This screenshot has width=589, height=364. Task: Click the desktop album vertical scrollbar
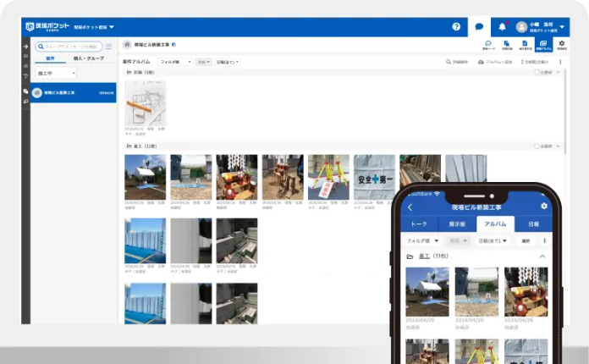click(x=565, y=111)
